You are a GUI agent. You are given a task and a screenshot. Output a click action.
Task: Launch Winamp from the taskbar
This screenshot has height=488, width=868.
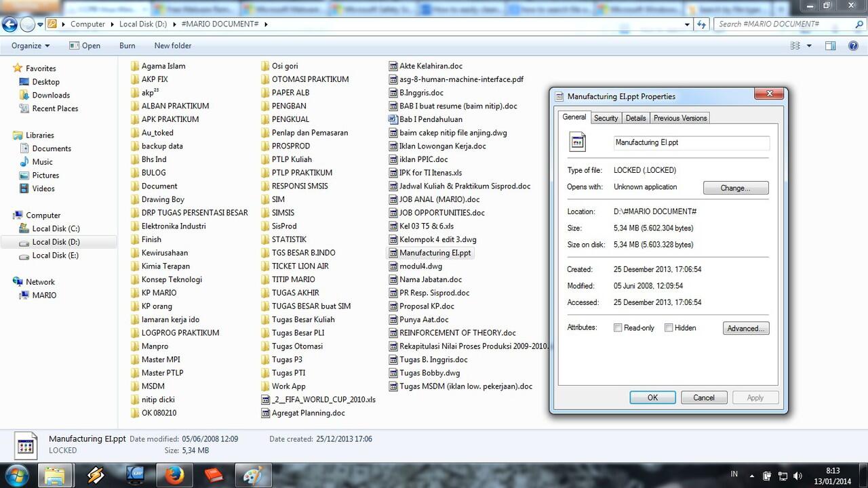[96, 475]
